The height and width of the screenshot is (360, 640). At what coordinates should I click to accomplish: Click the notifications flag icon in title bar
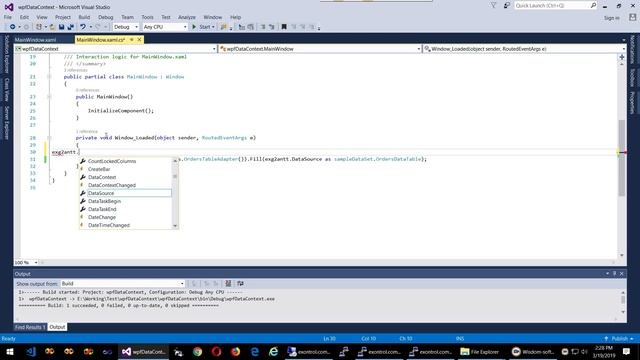493,6
